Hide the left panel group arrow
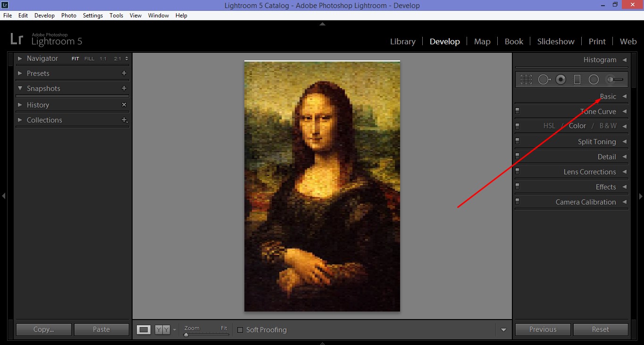Viewport: 644px width, 345px height. coord(3,196)
